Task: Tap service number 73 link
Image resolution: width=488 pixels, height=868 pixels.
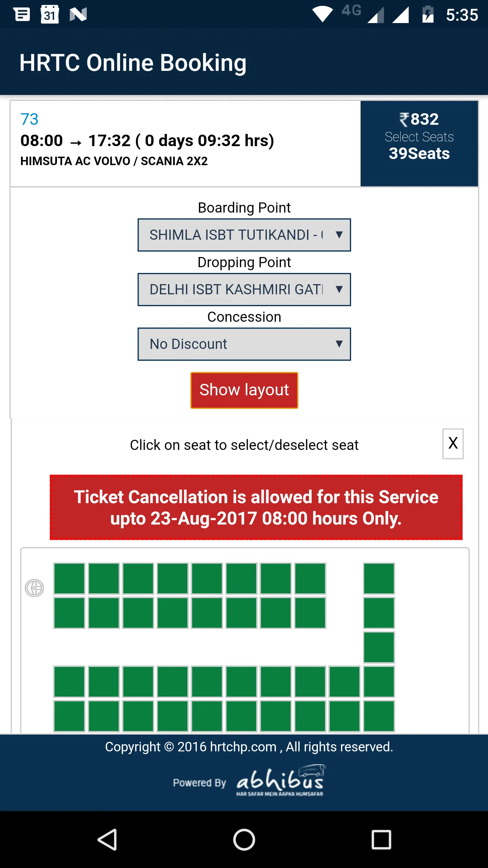Action: click(x=29, y=119)
